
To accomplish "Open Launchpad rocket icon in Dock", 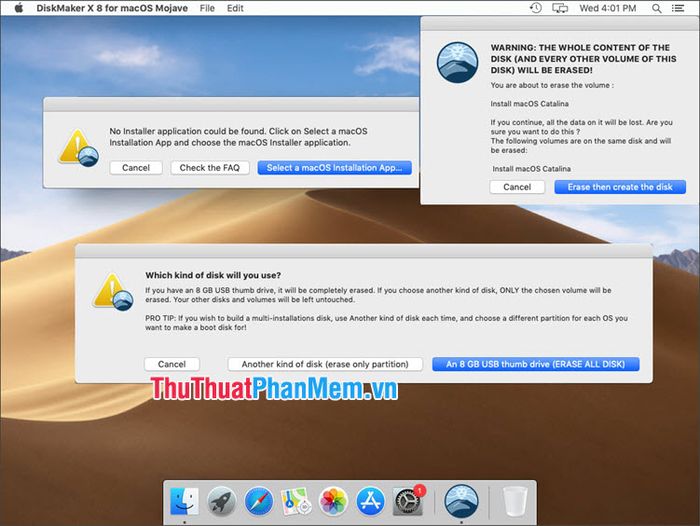I will click(221, 501).
